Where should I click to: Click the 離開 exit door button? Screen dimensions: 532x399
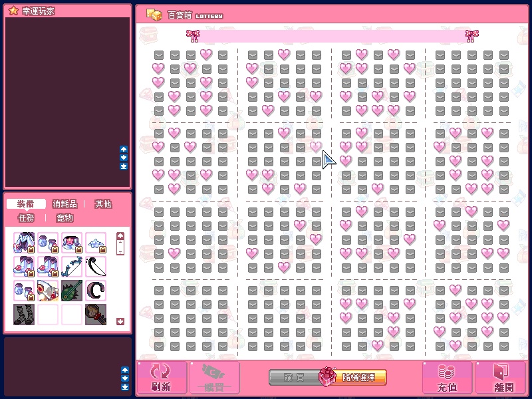pyautogui.click(x=500, y=377)
